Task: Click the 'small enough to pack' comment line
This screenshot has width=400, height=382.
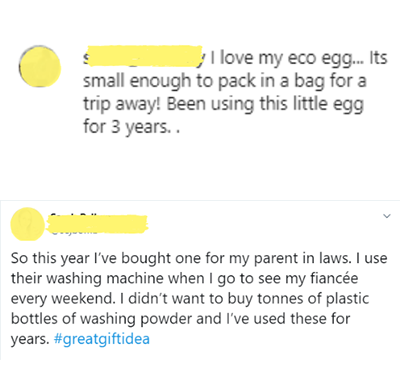Action: point(224,82)
